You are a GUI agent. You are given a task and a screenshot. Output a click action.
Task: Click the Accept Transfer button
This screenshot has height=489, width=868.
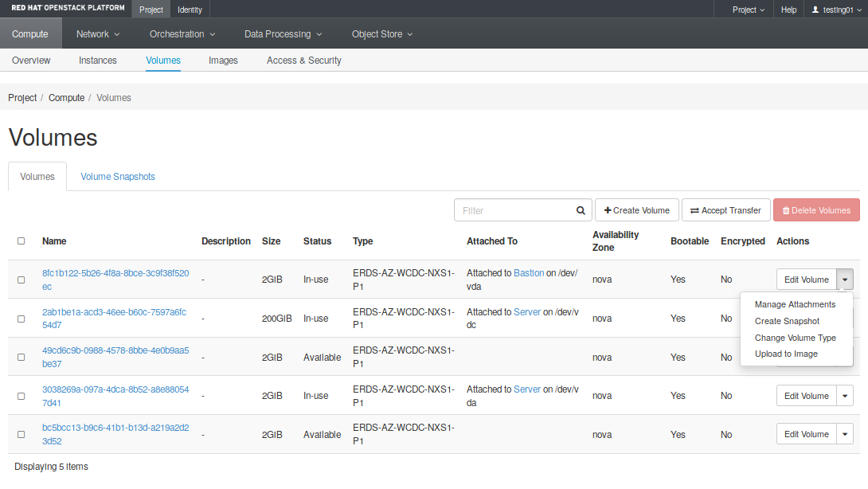(x=725, y=210)
